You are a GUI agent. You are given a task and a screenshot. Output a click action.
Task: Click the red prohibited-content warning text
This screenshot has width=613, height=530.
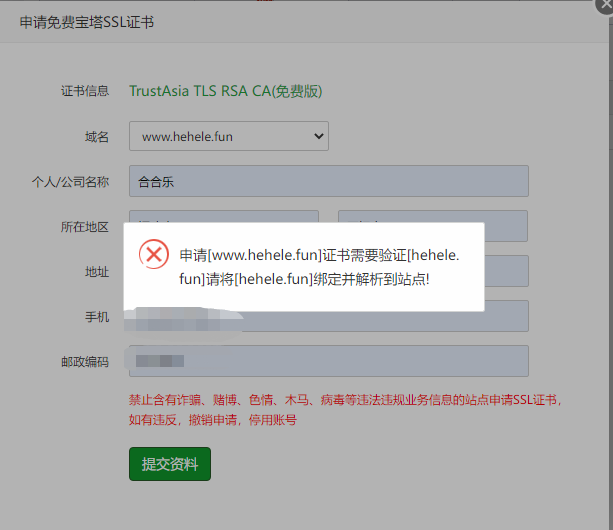tap(345, 410)
